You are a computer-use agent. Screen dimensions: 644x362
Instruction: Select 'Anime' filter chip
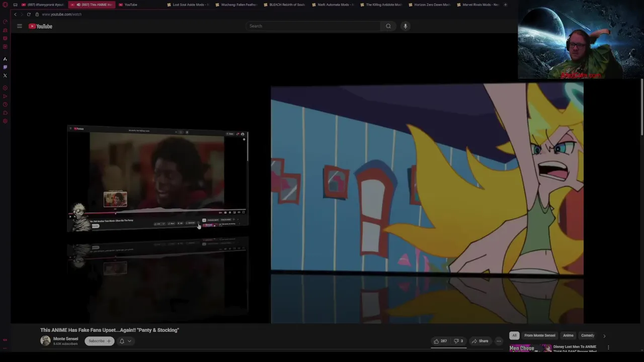pyautogui.click(x=568, y=335)
